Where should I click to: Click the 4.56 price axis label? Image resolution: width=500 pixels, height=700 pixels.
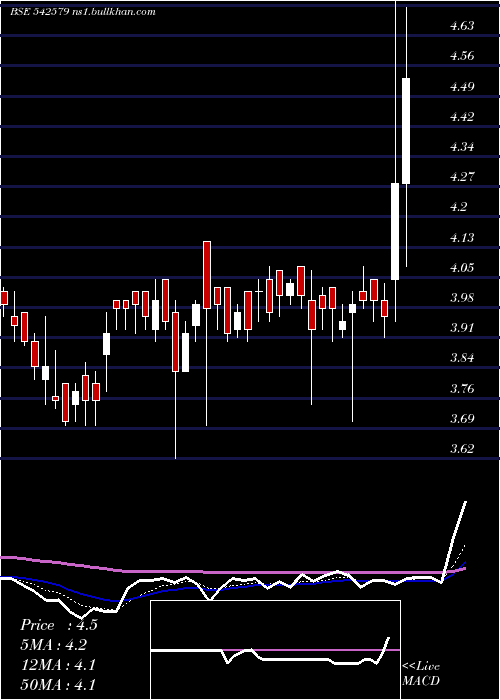click(462, 56)
